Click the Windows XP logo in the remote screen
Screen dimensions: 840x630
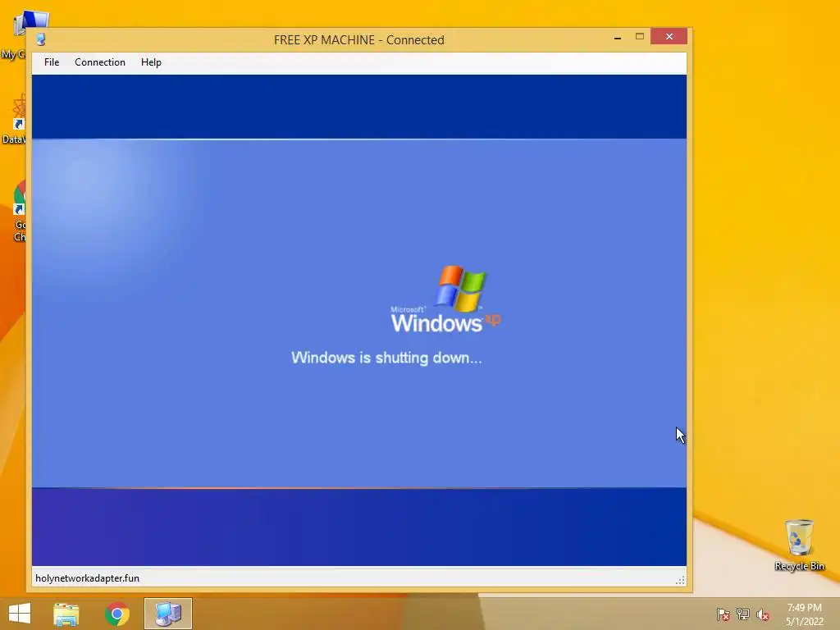445,299
